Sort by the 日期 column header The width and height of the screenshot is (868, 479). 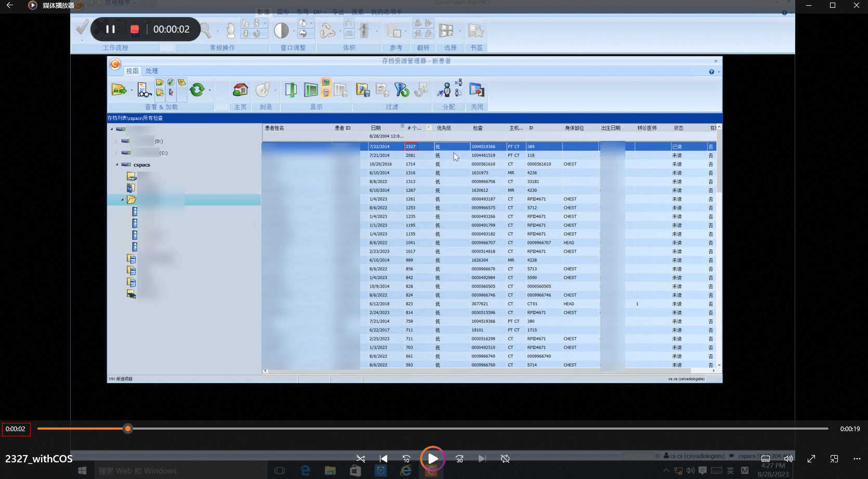click(x=376, y=128)
